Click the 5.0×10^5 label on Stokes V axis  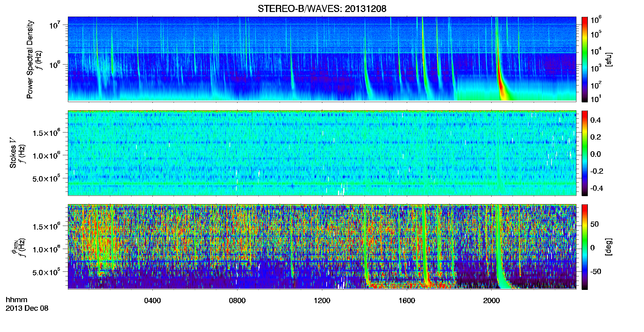point(46,178)
